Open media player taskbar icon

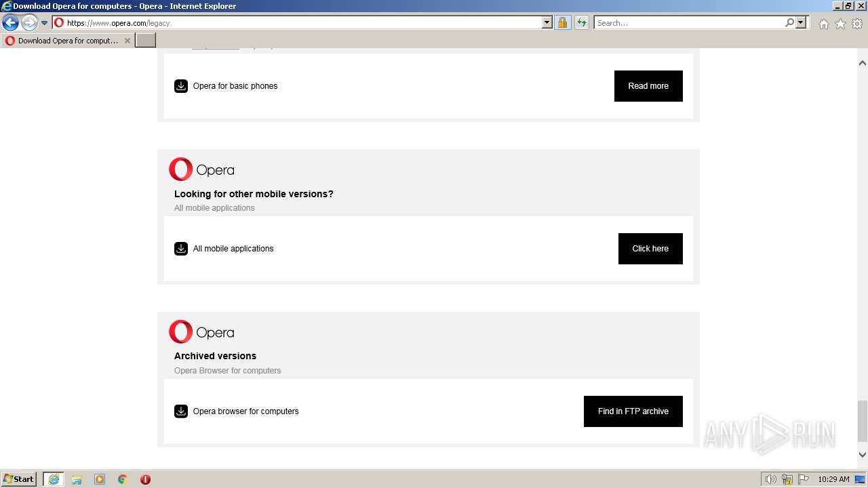[x=100, y=479]
